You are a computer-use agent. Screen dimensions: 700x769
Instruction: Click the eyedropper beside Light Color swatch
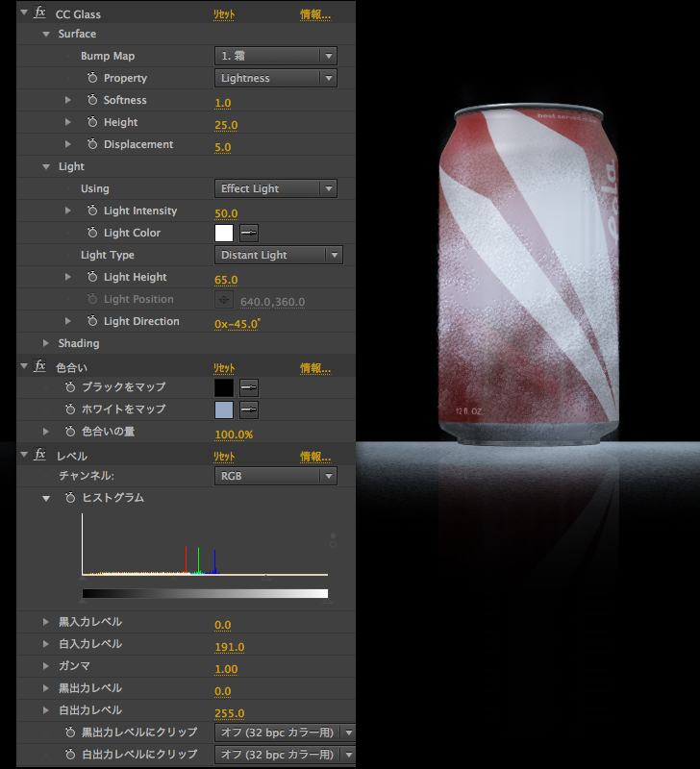click(249, 233)
